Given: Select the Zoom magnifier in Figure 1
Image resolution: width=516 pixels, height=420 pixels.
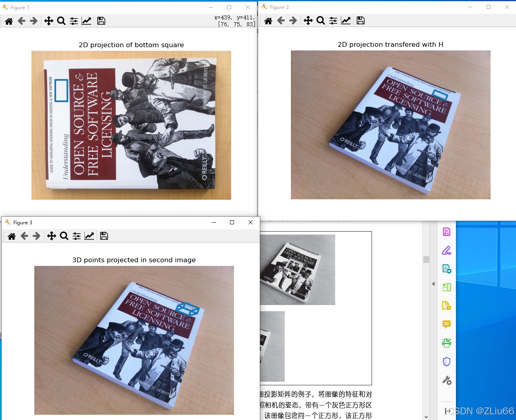Looking at the screenshot, I should [61, 21].
